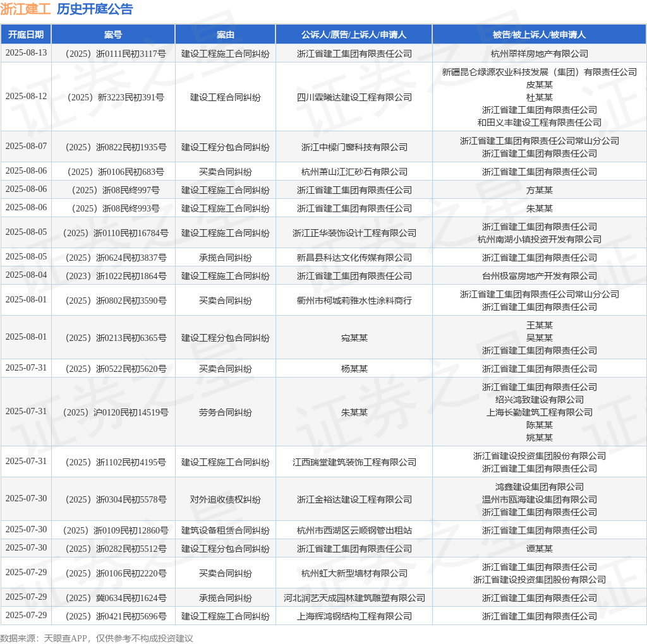Select defendant 杭州南湖小镇投资开发有限公司
647x644 pixels.
pos(540,239)
